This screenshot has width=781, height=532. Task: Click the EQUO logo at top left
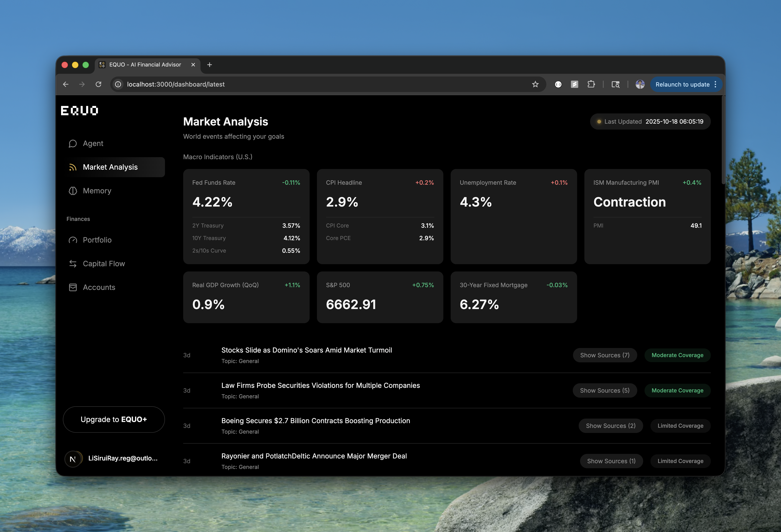(x=79, y=110)
